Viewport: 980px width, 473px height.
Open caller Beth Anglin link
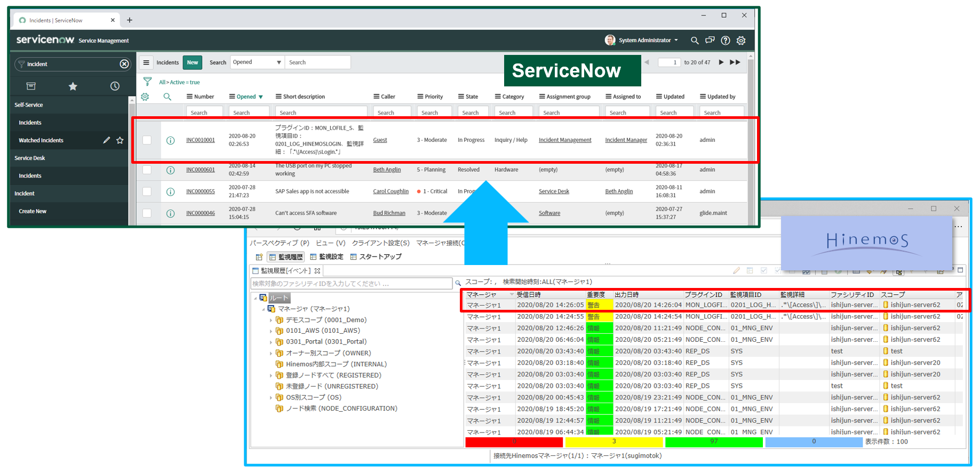coord(387,170)
